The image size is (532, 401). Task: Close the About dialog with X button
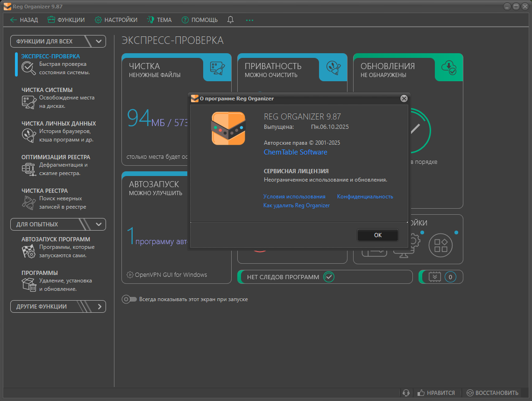pos(404,98)
